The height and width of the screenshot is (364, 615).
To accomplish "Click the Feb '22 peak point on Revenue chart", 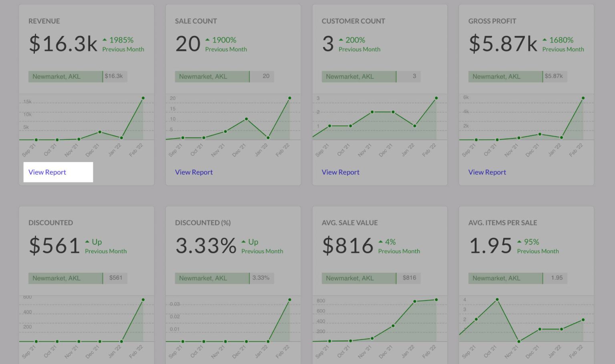I will 143,98.
